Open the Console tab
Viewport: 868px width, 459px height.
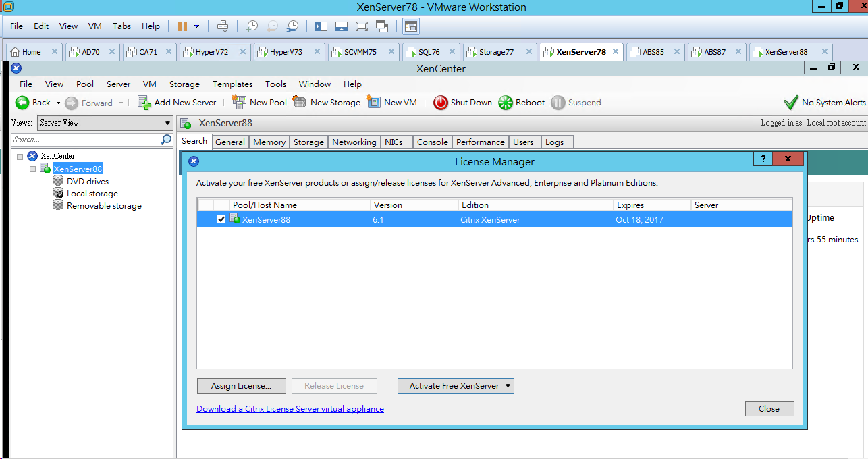(x=432, y=142)
